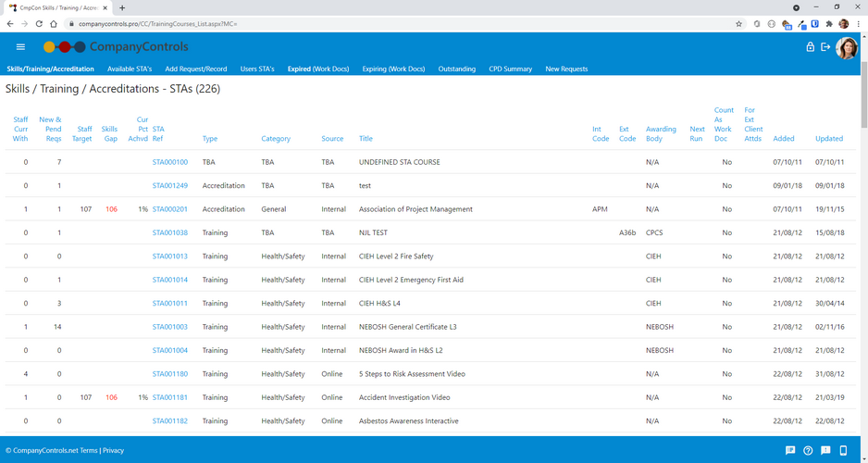The image size is (868, 463).
Task: Open the CPD Summary tab
Action: coord(511,69)
